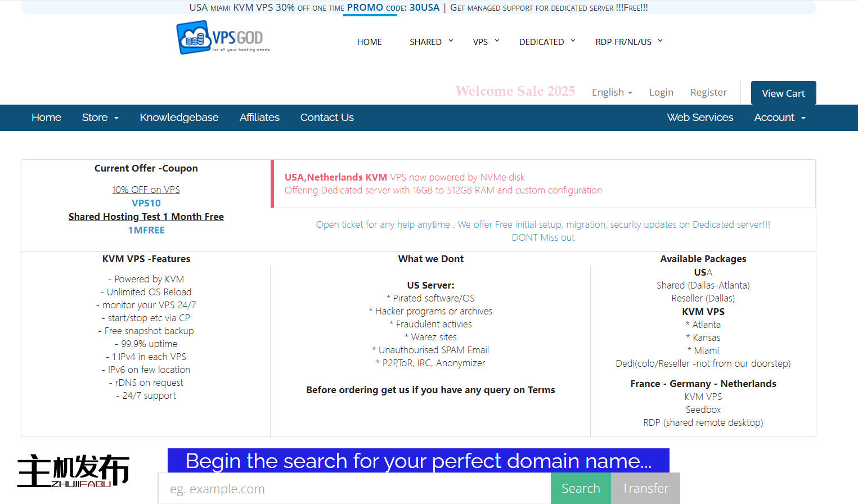Click the Web Services nav item
This screenshot has height=504, width=858.
pyautogui.click(x=700, y=118)
